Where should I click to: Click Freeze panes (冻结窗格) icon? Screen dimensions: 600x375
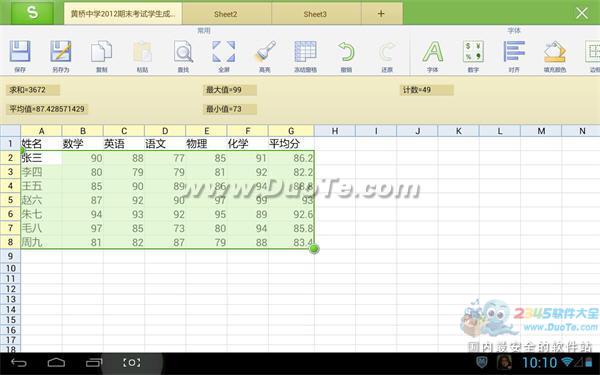[x=305, y=51]
